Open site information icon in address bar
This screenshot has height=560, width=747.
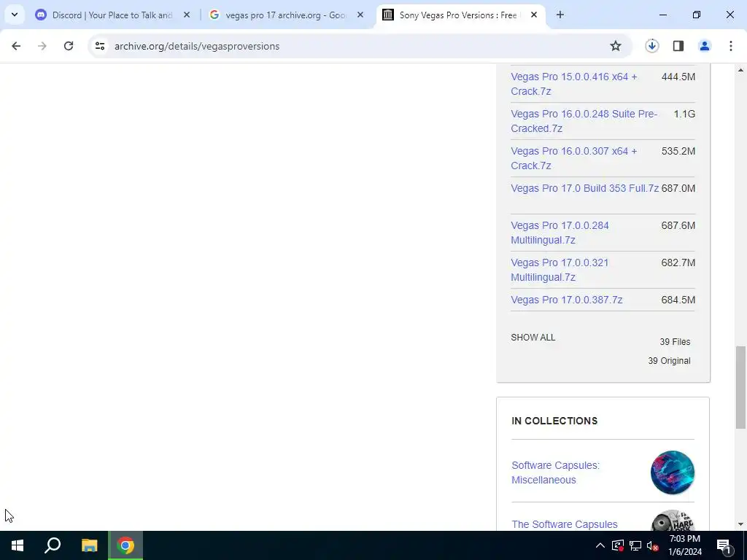pos(99,46)
